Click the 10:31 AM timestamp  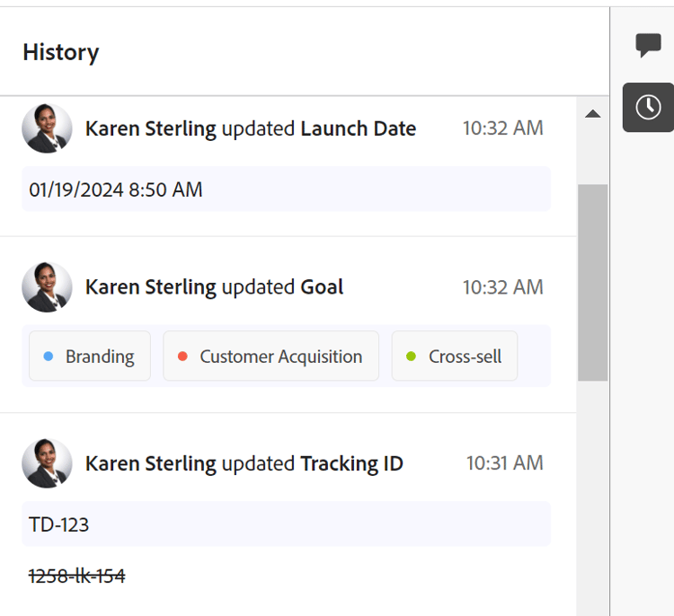tap(504, 463)
